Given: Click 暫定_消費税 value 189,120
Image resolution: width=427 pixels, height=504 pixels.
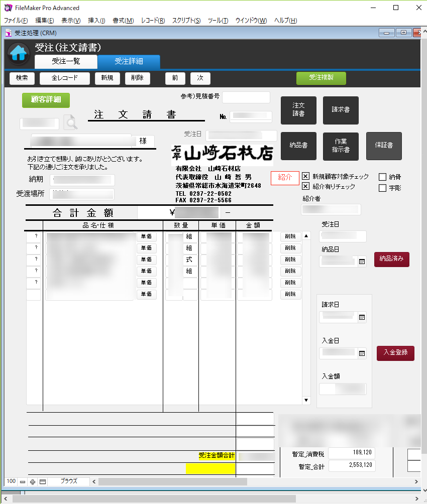Looking at the screenshot, I should point(352,453).
